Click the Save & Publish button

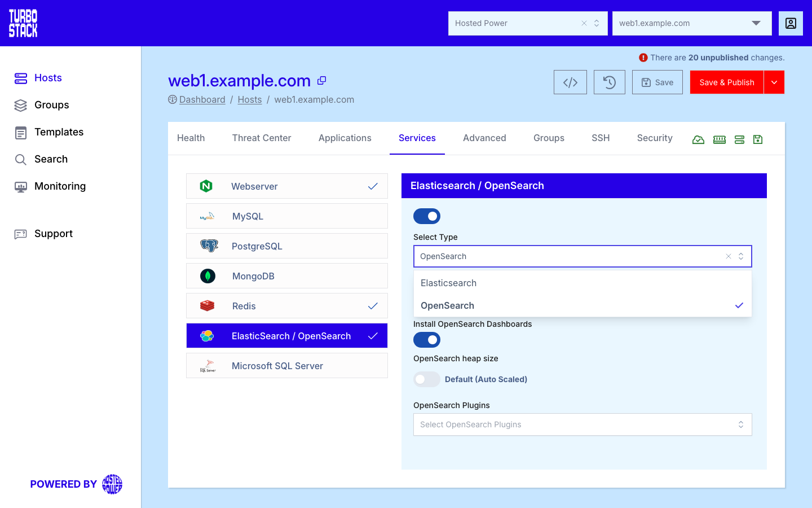tap(727, 82)
